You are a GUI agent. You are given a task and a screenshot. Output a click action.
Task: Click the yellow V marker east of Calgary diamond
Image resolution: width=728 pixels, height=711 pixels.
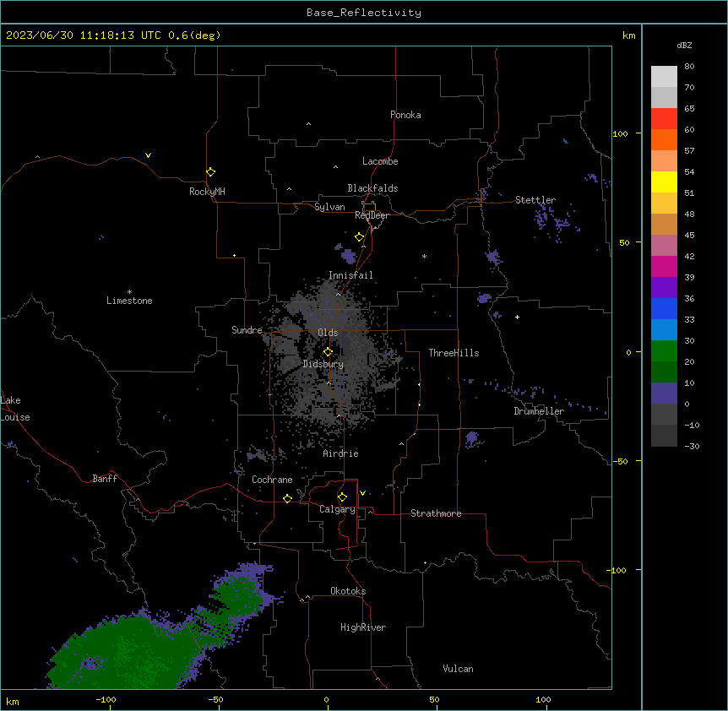362,493
